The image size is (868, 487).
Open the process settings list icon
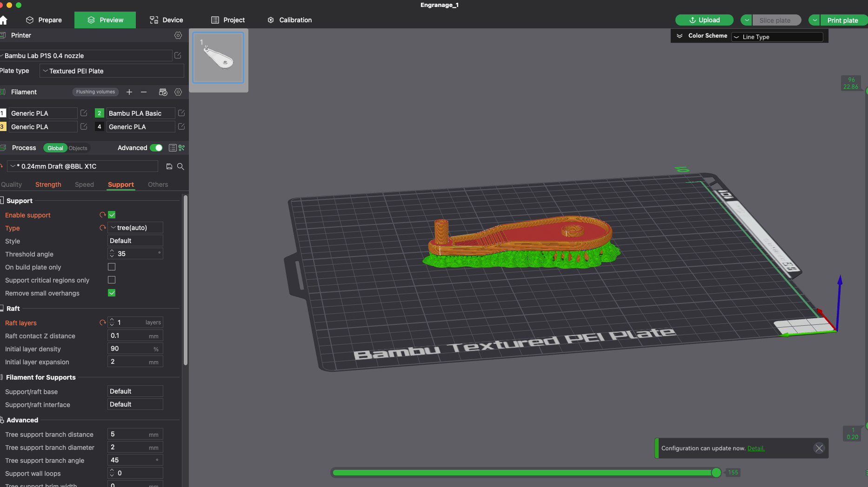click(173, 148)
